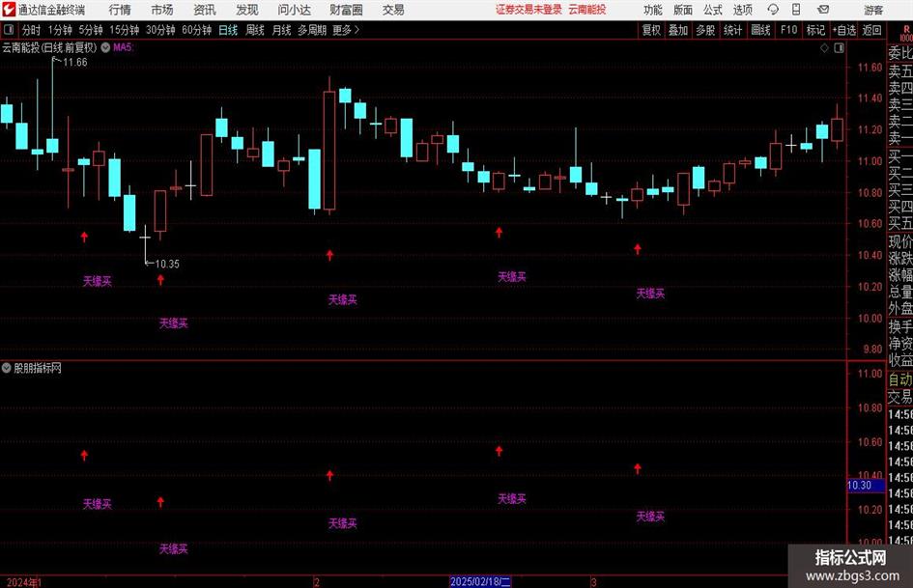Switch to 分时 period tab
The height and width of the screenshot is (588, 913).
point(32,30)
